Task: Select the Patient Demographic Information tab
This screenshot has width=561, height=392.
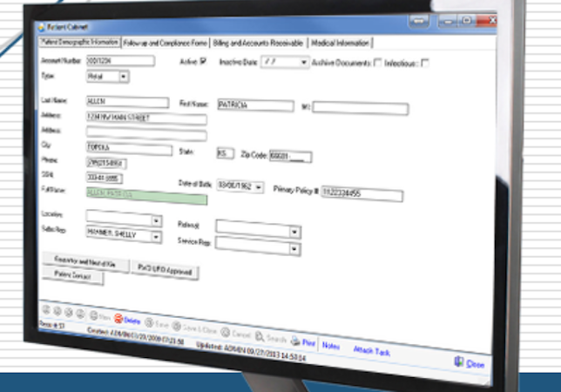Action: click(x=79, y=42)
